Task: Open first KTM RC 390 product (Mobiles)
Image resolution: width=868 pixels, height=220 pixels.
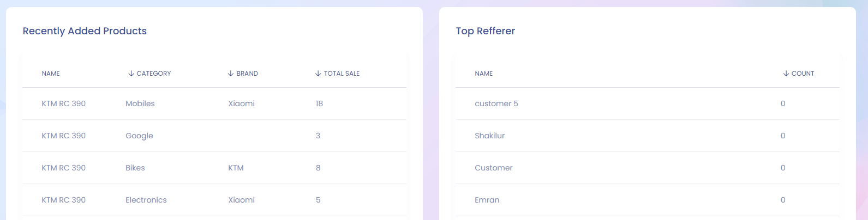Action: point(63,103)
